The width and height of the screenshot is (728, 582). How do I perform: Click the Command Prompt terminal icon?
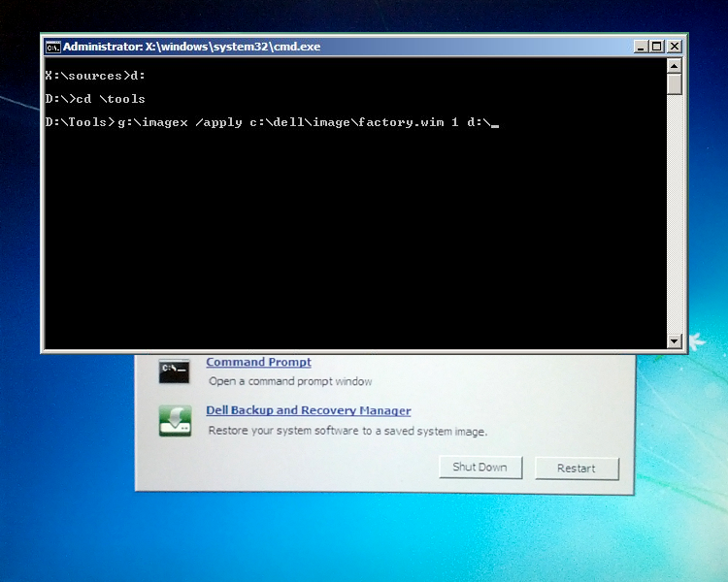tap(176, 371)
